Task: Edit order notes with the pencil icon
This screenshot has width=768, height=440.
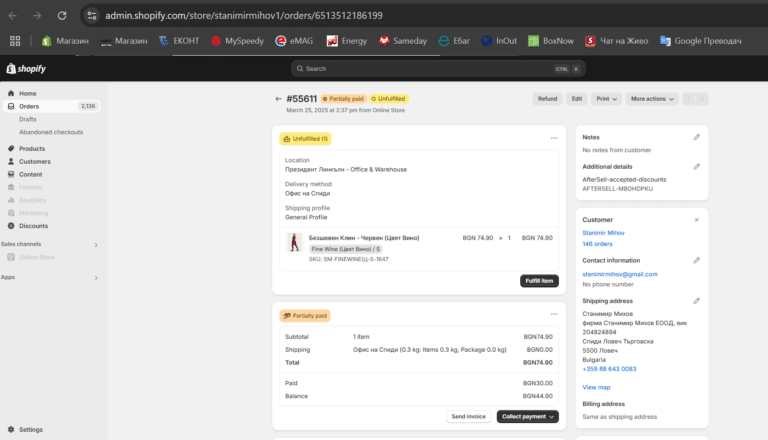Action: pyautogui.click(x=697, y=137)
